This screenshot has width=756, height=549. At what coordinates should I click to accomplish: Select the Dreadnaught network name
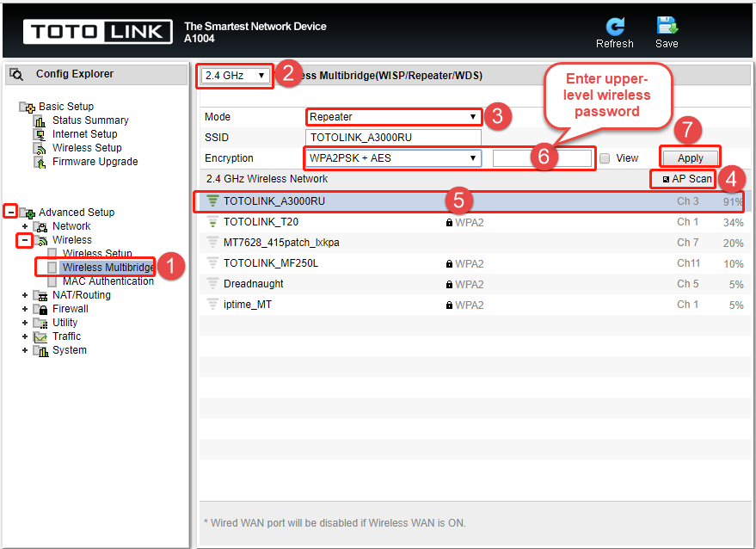pos(254,284)
